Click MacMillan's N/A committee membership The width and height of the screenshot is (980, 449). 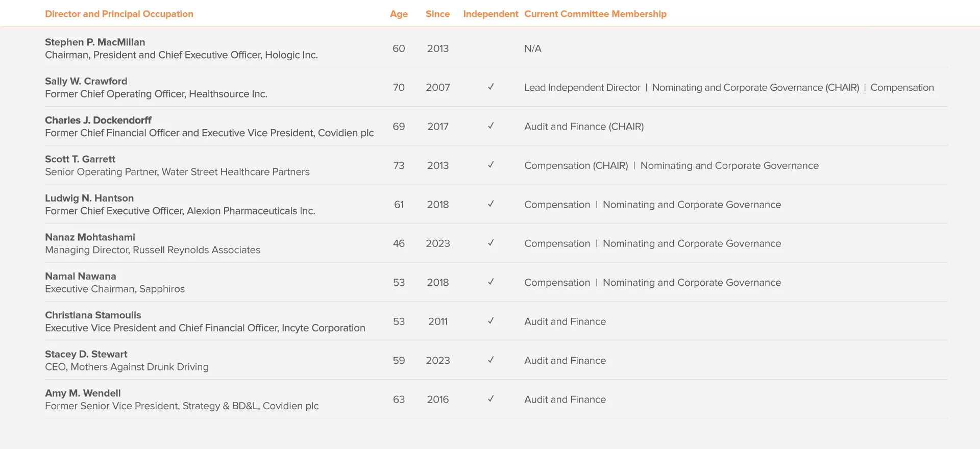click(x=533, y=48)
